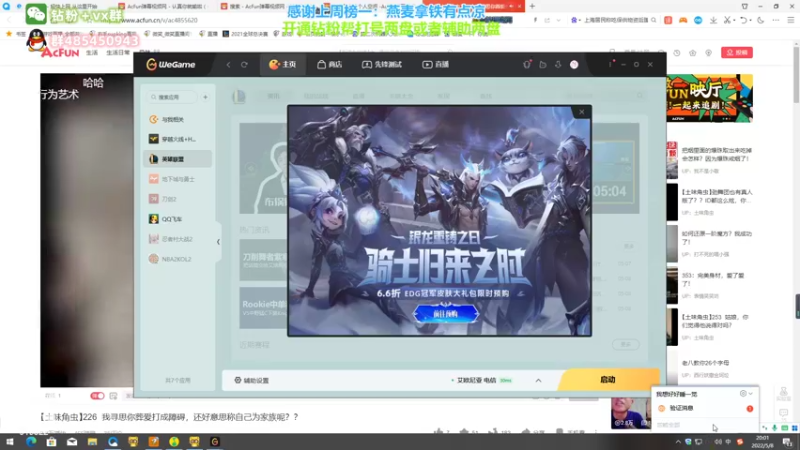Select 地下城与勇士 in the WeGame game list
The image size is (800, 450).
point(178,179)
